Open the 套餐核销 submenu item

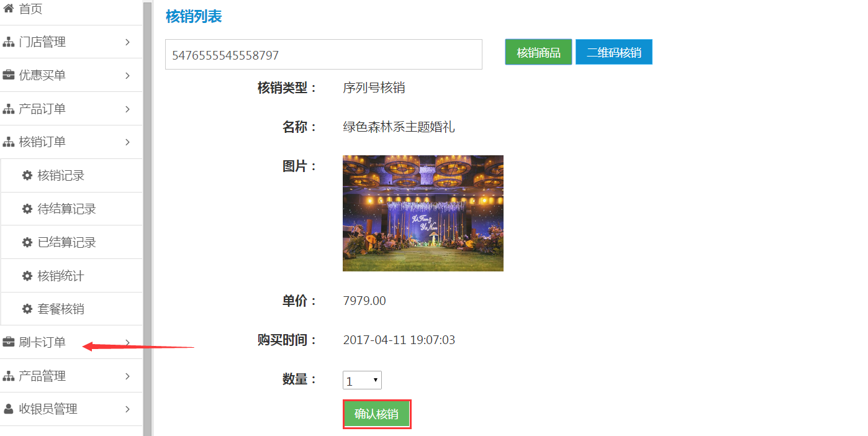coord(61,309)
